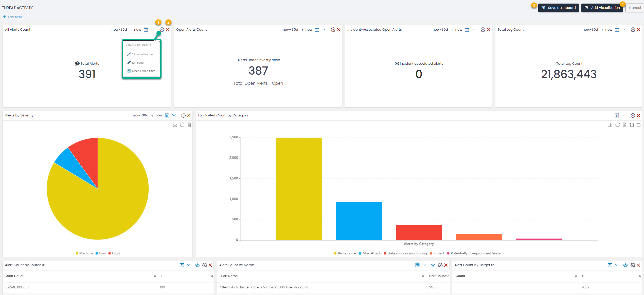Image resolution: width=644 pixels, height=295 pixels.
Task: Sort table by Alert Name column
Action: click(423, 276)
